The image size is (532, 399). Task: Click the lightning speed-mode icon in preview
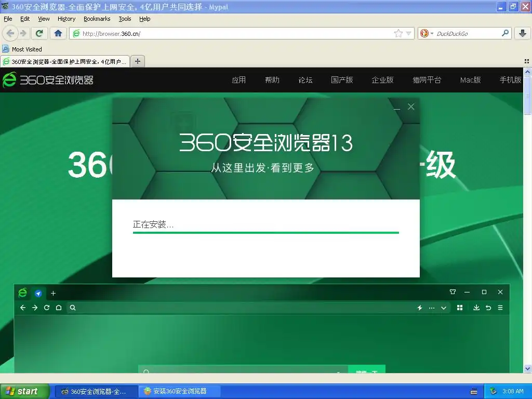(x=420, y=308)
